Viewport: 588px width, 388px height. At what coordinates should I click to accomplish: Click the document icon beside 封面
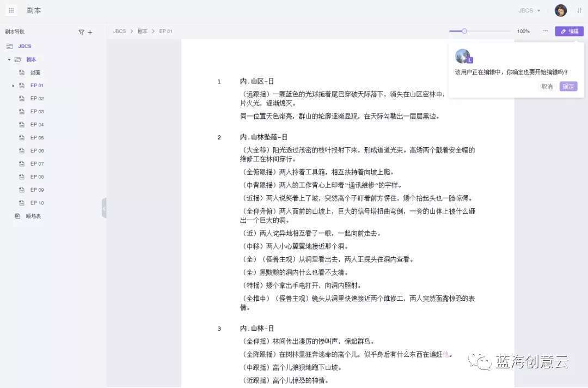point(22,72)
